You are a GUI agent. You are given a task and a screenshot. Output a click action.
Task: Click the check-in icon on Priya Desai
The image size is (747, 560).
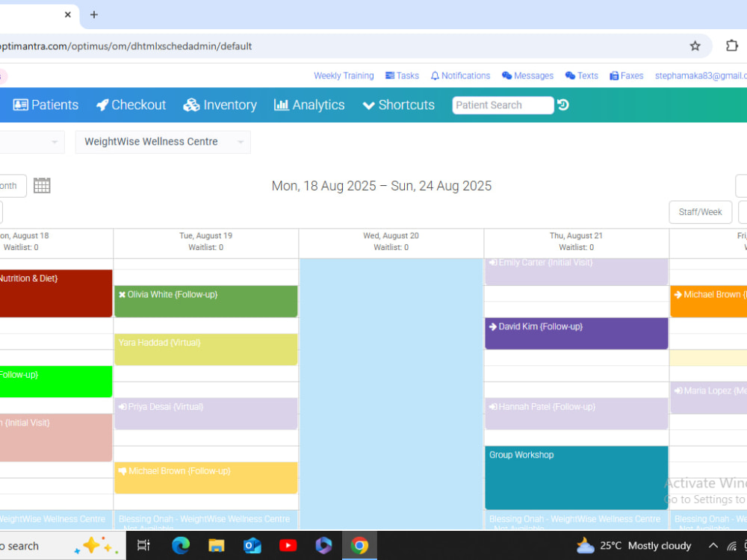tap(123, 407)
